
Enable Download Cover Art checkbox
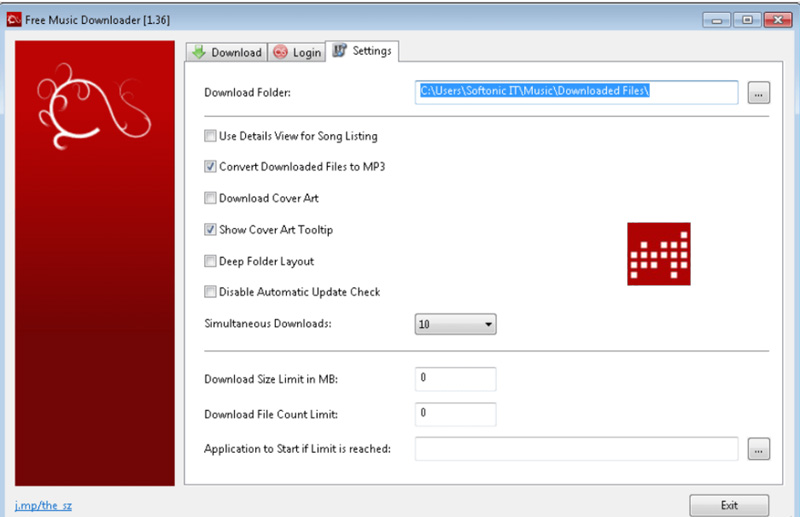coord(210,198)
